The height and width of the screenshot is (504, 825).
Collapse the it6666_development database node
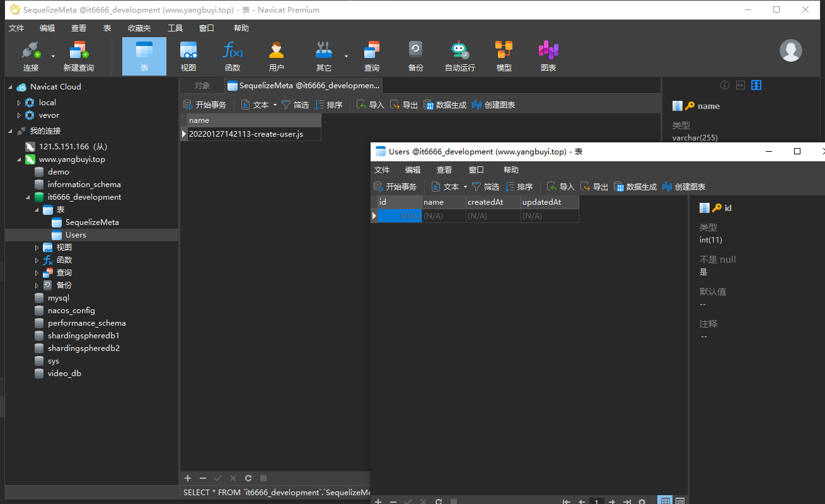(28, 197)
